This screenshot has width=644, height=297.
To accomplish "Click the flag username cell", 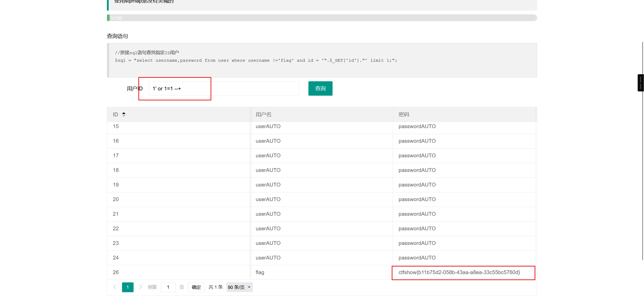I will pyautogui.click(x=260, y=272).
